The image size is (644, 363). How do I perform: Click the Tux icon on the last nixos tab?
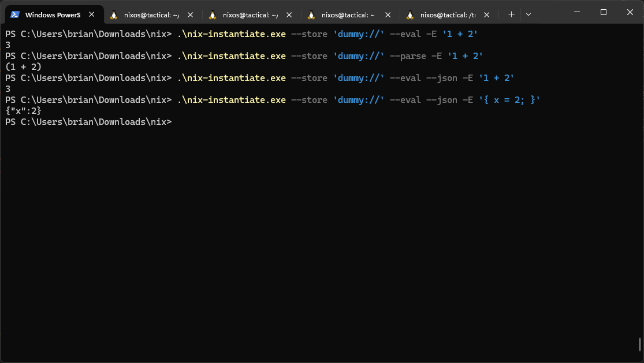point(411,14)
